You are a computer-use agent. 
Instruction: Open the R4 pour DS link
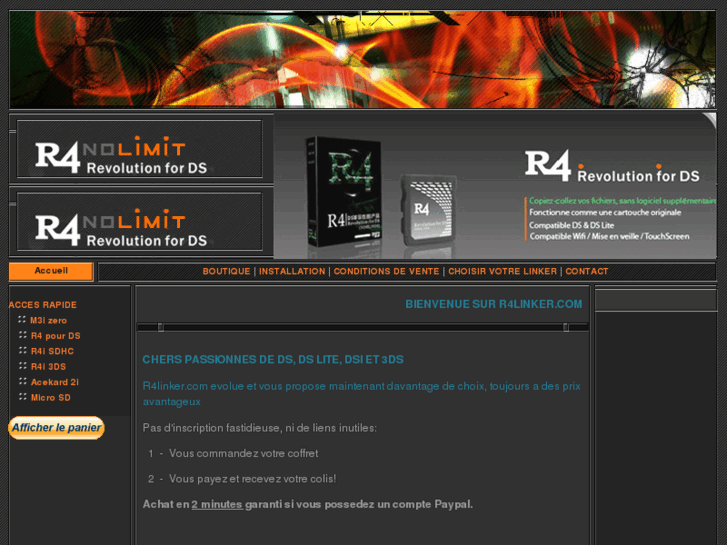point(56,336)
